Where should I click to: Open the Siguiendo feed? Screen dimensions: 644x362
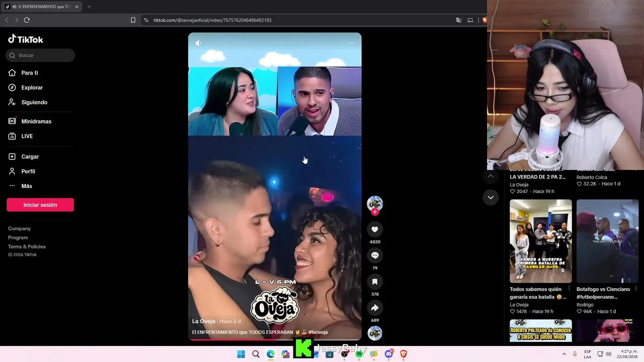[28, 102]
